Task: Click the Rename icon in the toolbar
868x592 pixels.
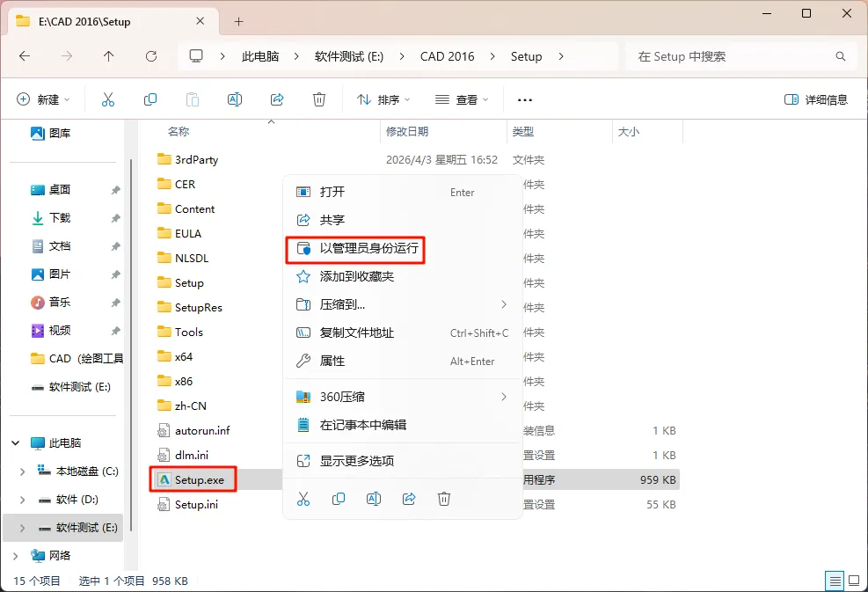Action: pyautogui.click(x=235, y=99)
